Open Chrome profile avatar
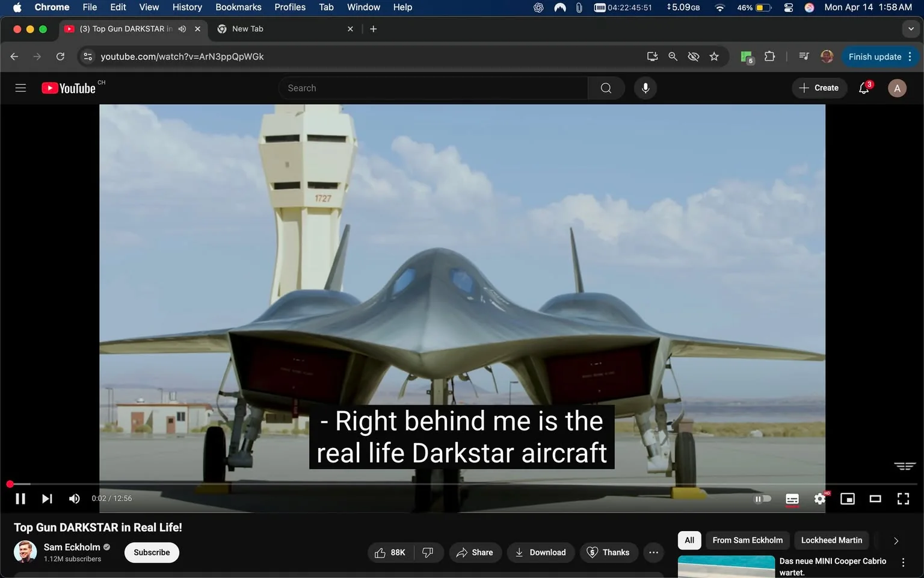 pos(827,57)
